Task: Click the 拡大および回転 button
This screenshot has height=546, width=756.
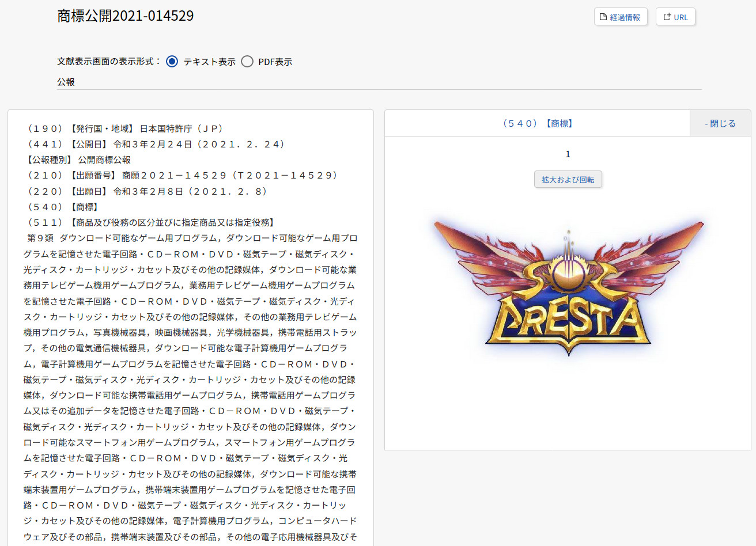Action: (x=568, y=180)
